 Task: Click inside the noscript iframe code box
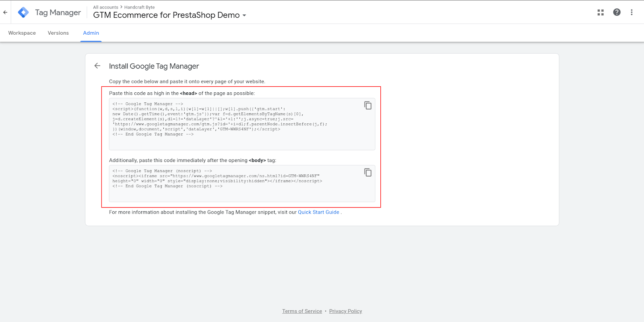242,183
